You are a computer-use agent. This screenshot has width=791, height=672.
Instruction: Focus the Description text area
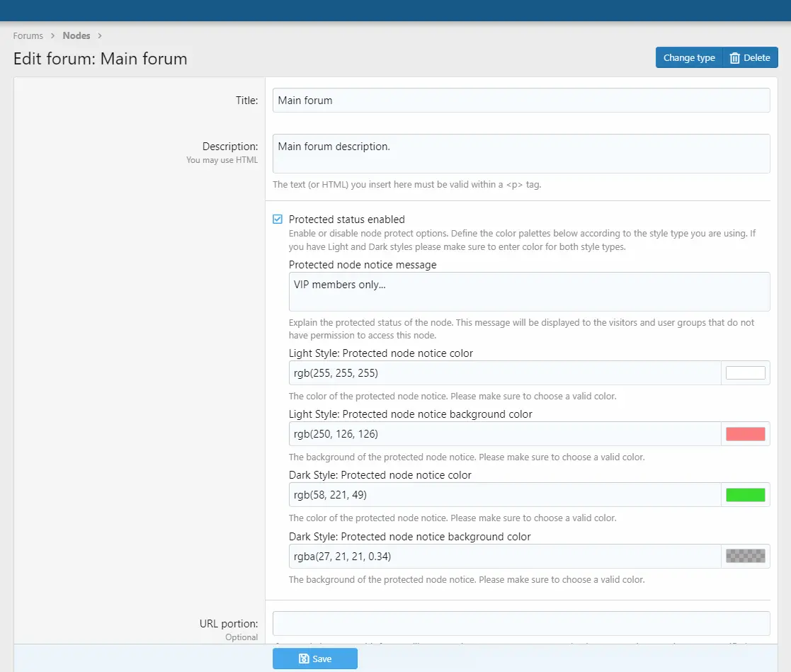coord(520,154)
